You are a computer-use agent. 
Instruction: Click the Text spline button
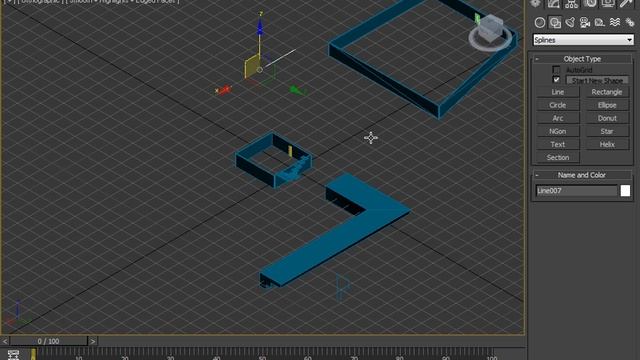click(558, 144)
